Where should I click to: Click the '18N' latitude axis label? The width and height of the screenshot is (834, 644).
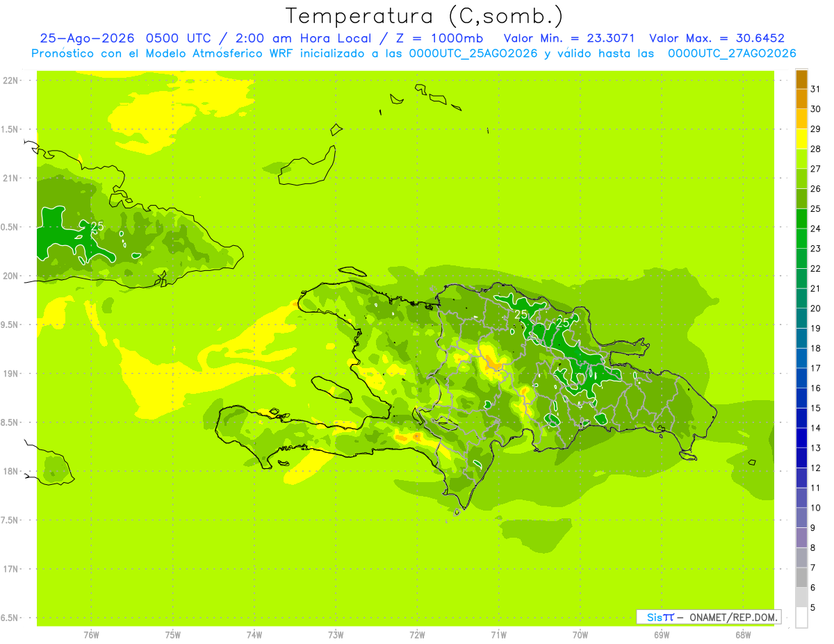[x=12, y=472]
